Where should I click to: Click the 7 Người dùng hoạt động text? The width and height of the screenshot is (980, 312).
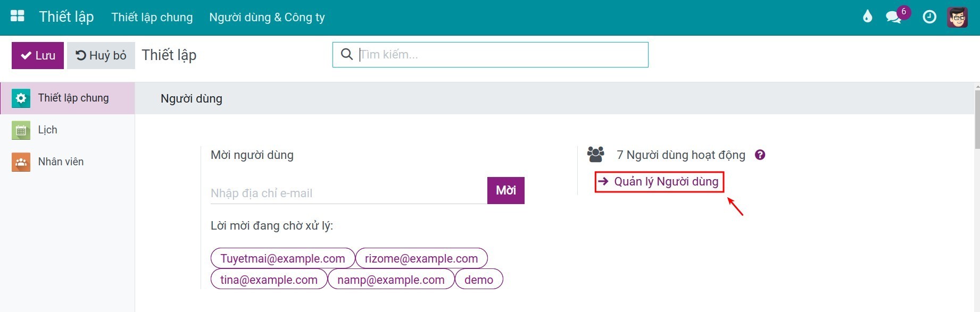click(x=681, y=155)
